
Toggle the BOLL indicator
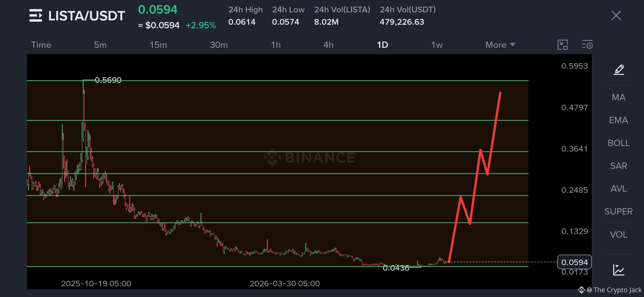[x=619, y=143]
